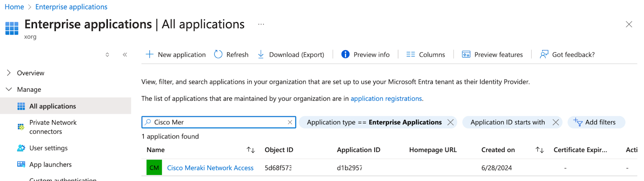This screenshot has height=181, width=644.
Task: Open the Application type filter pill
Action: 374,122
